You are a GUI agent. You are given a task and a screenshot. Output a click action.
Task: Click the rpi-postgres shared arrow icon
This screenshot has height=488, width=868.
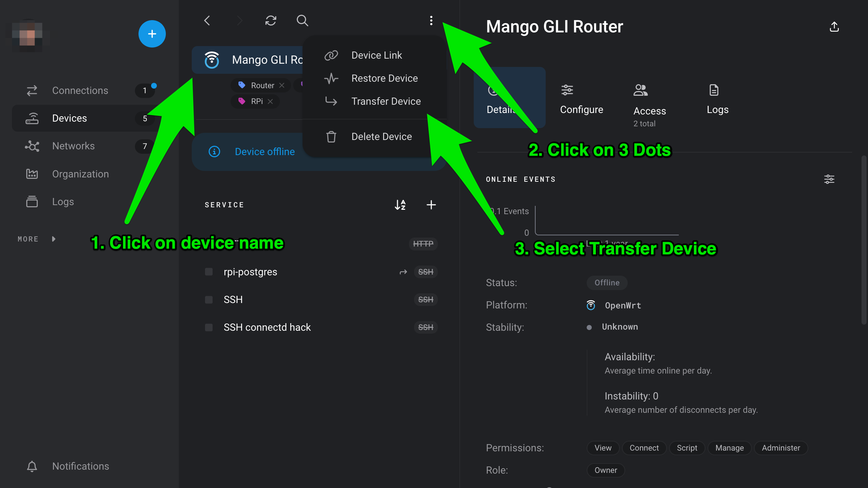(x=403, y=272)
